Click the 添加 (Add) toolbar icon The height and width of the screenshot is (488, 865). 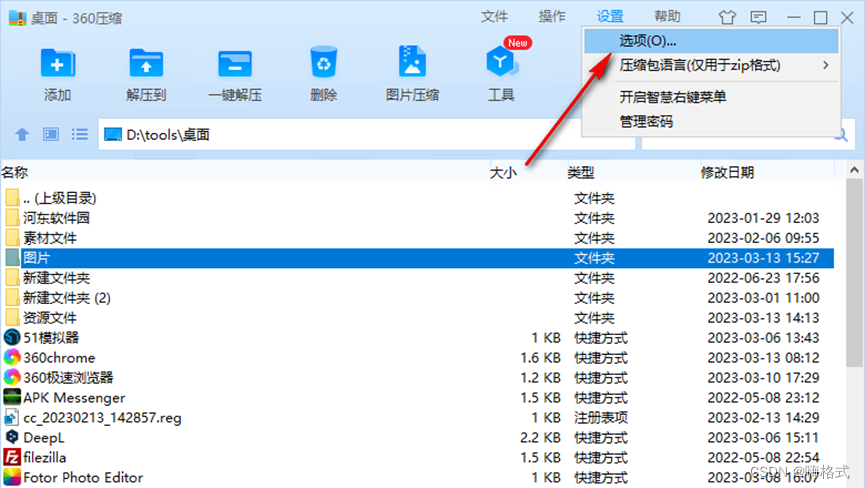click(x=57, y=63)
